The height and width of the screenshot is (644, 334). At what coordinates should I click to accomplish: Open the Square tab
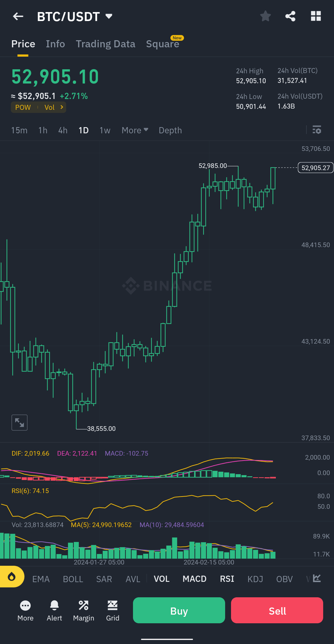[x=163, y=44]
